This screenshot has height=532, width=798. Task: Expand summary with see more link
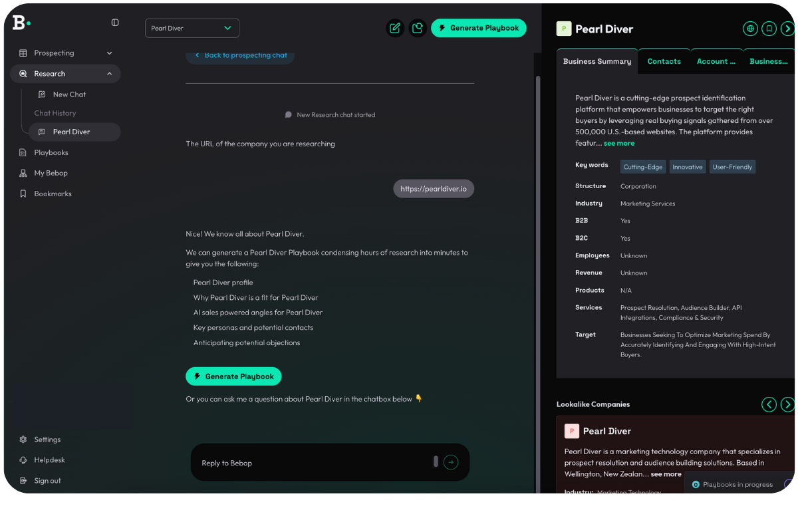click(x=619, y=143)
